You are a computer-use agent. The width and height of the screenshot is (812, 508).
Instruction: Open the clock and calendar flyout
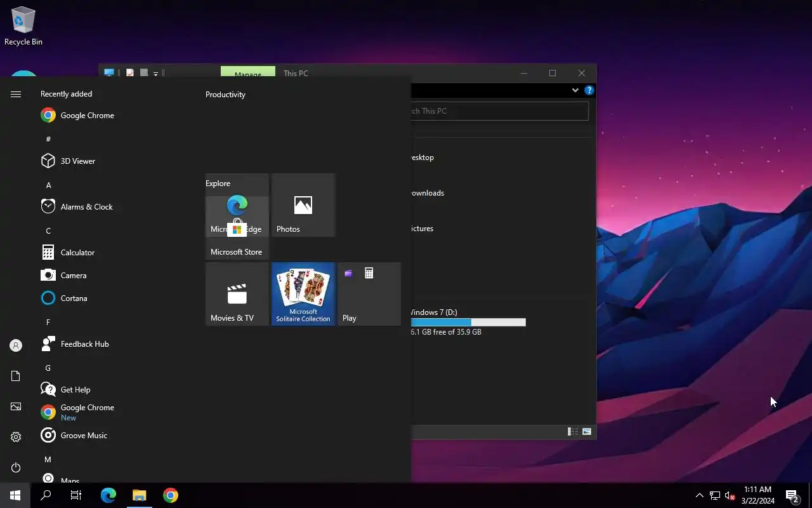coord(758,495)
